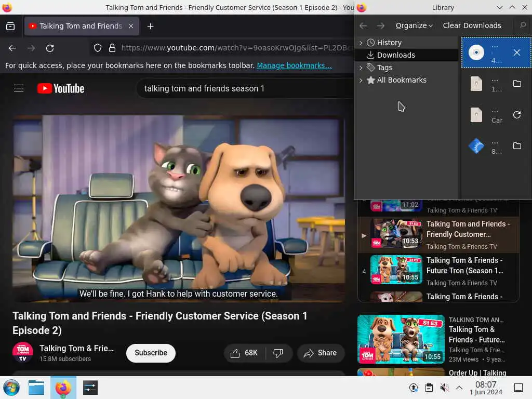This screenshot has height=399, width=532.
Task: Go forward in Firefox browser
Action: pos(31,48)
